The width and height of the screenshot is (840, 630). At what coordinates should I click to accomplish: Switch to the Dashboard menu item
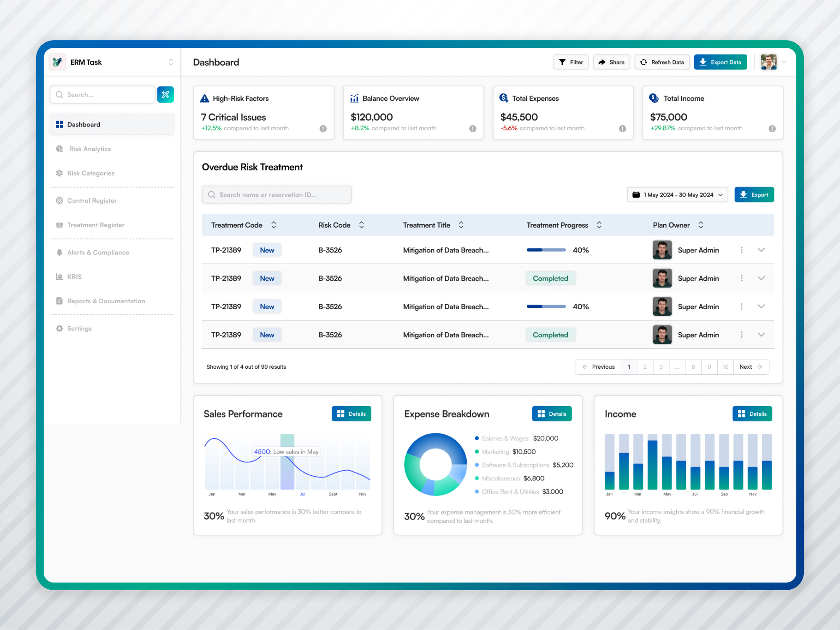84,124
